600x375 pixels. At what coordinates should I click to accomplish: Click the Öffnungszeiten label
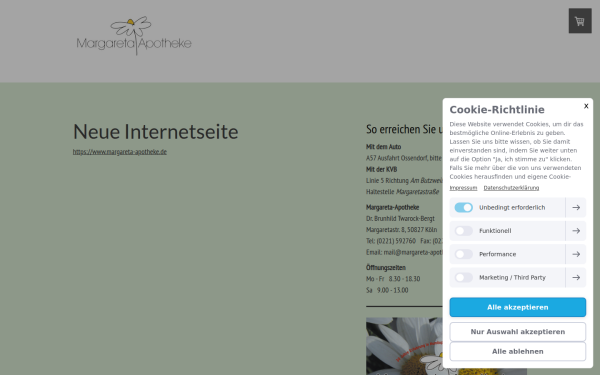tap(386, 267)
